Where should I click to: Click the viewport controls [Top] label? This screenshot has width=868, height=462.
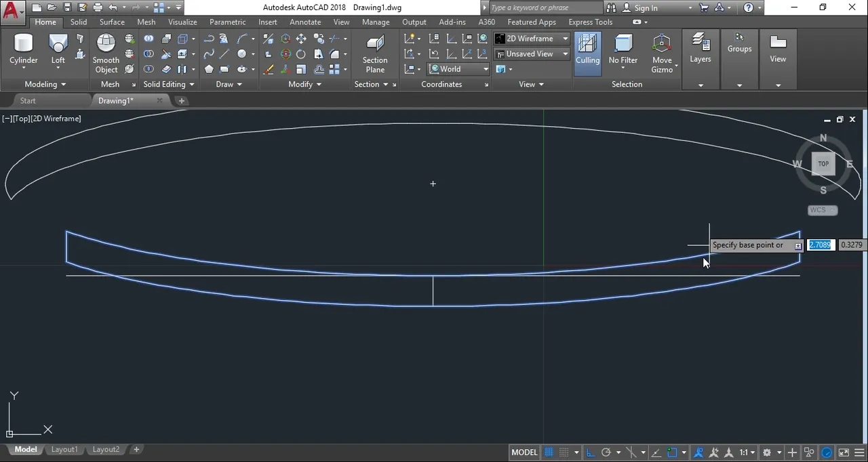click(20, 119)
